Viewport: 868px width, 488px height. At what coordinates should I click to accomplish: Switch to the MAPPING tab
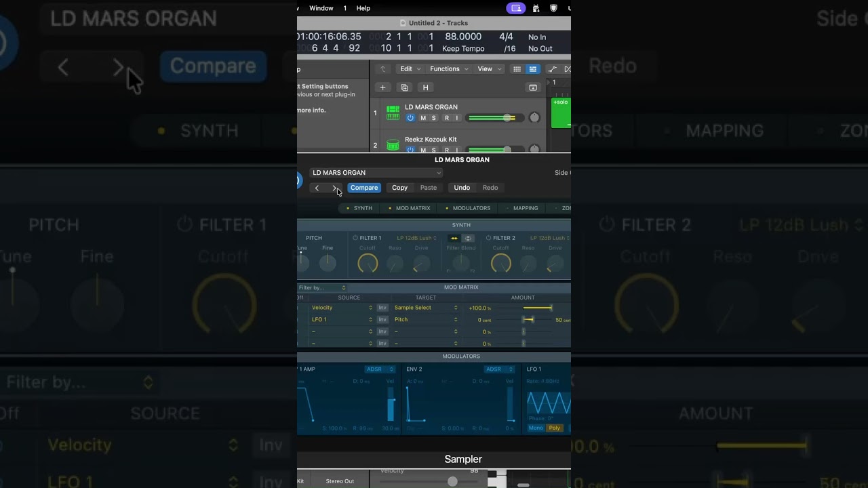pos(523,208)
